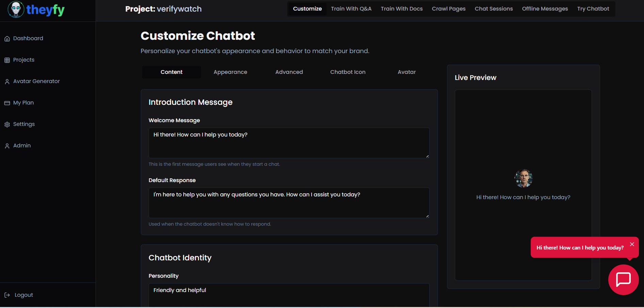Open the Crawl Pages tab
The image size is (644, 308).
(x=449, y=9)
